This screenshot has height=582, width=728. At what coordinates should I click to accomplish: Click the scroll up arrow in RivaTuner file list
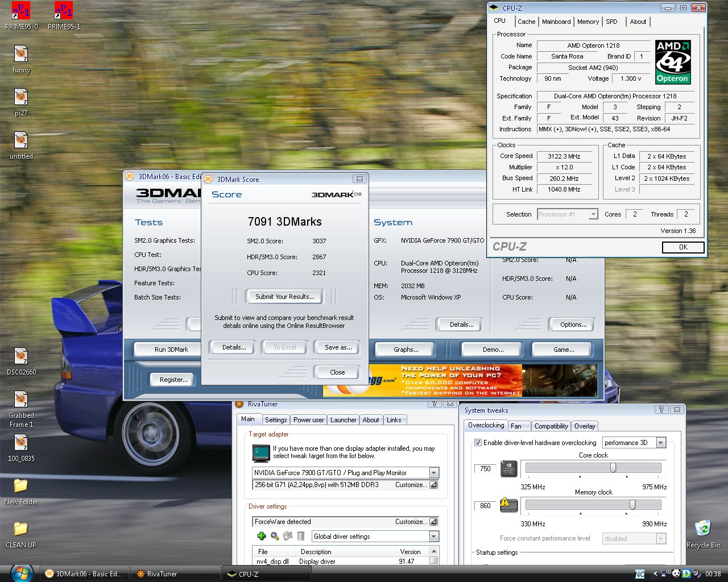pos(435,551)
